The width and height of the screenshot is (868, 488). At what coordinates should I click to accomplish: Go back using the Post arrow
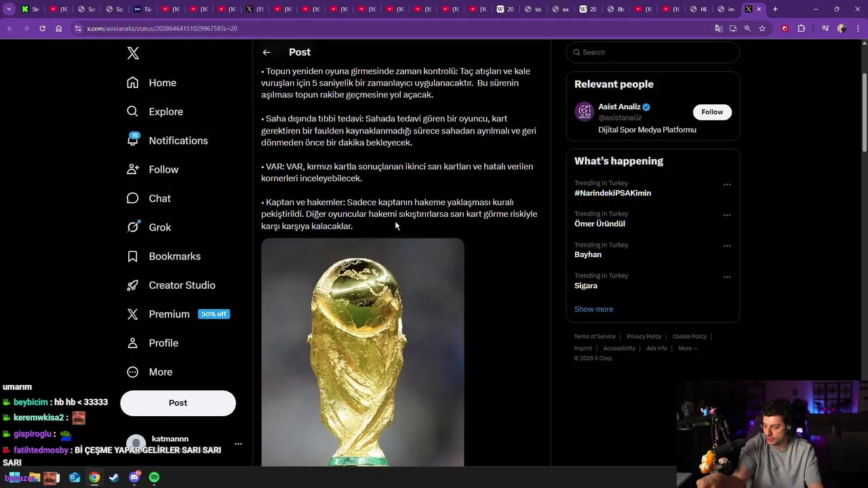pyautogui.click(x=267, y=52)
